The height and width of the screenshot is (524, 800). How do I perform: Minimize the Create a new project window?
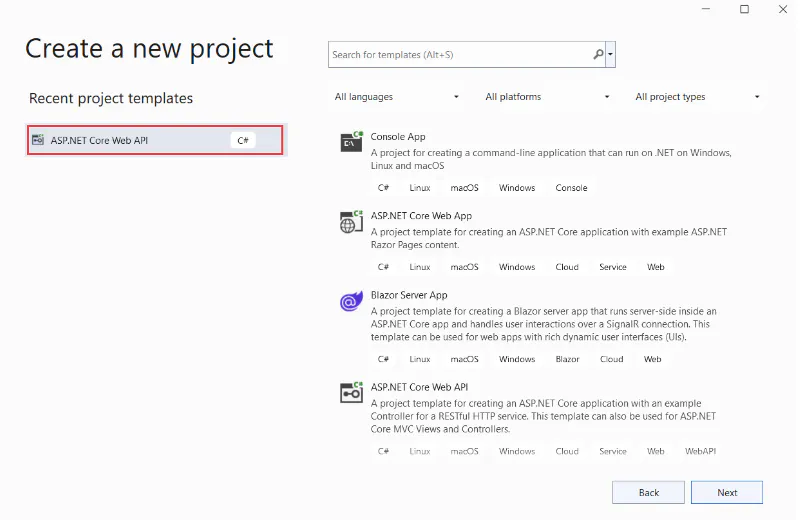[706, 9]
